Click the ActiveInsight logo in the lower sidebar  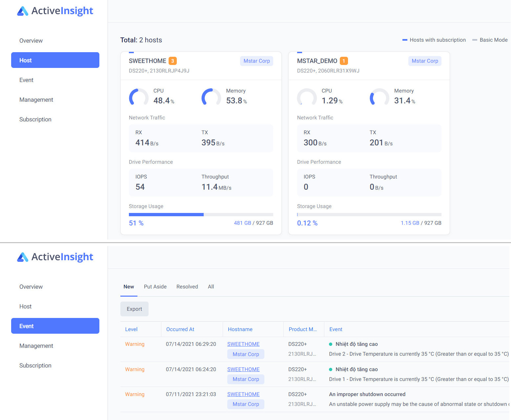click(x=55, y=257)
